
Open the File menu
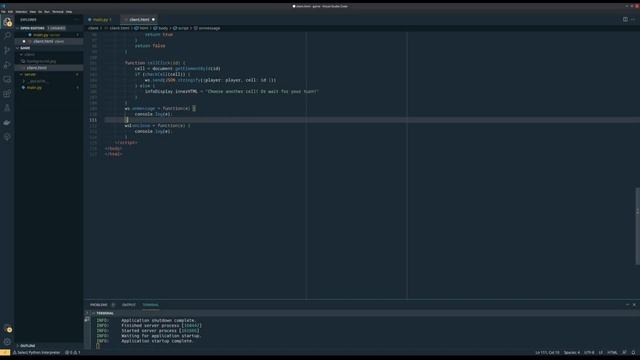point(4,12)
